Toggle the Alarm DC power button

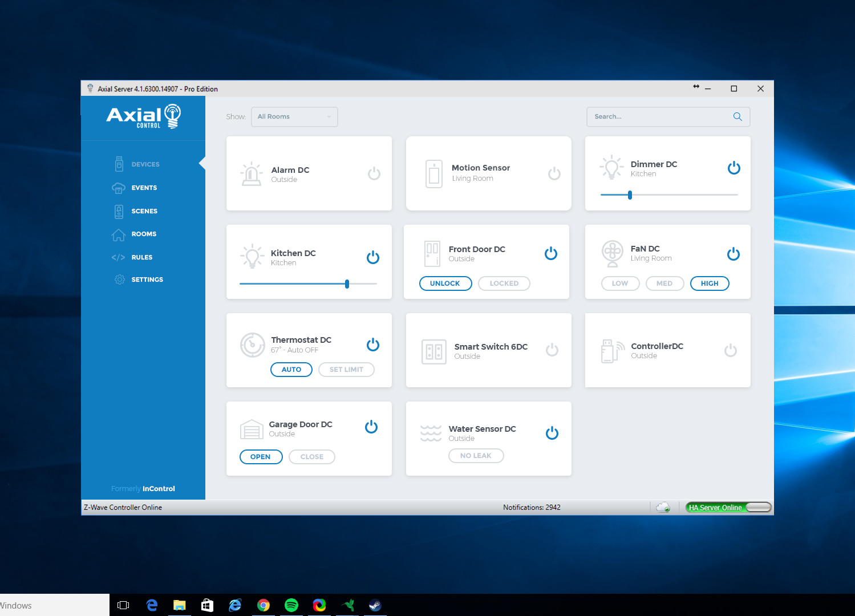374,173
